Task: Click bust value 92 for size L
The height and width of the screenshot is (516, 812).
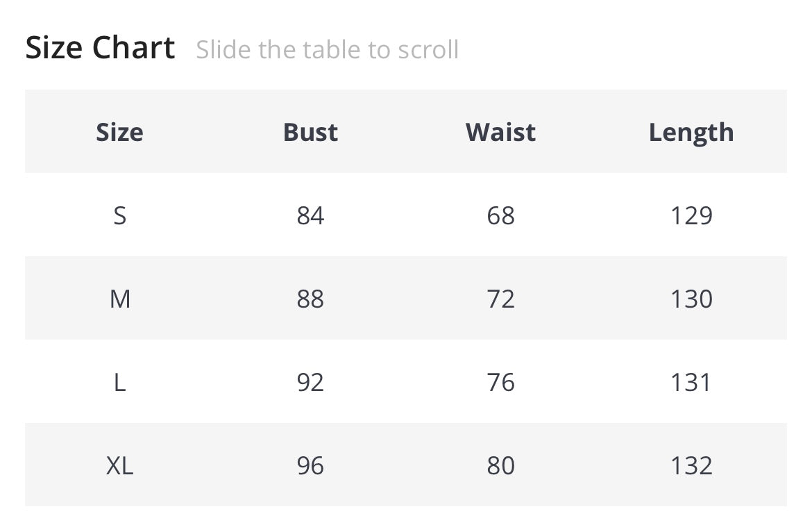Action: point(310,383)
